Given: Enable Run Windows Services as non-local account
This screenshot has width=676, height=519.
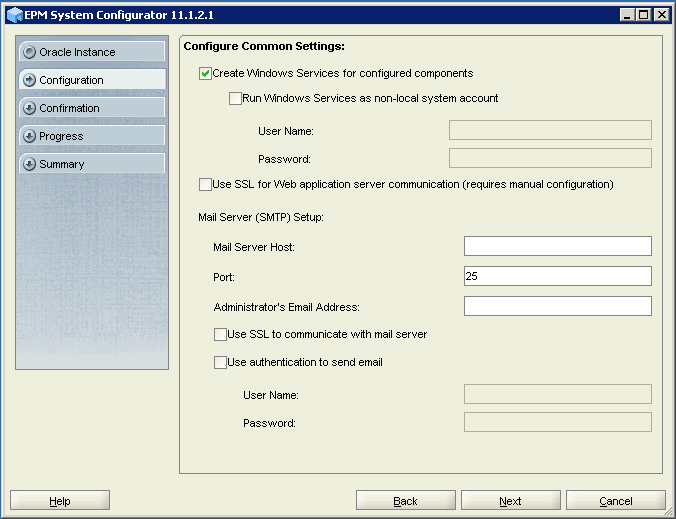Looking at the screenshot, I should (235, 99).
